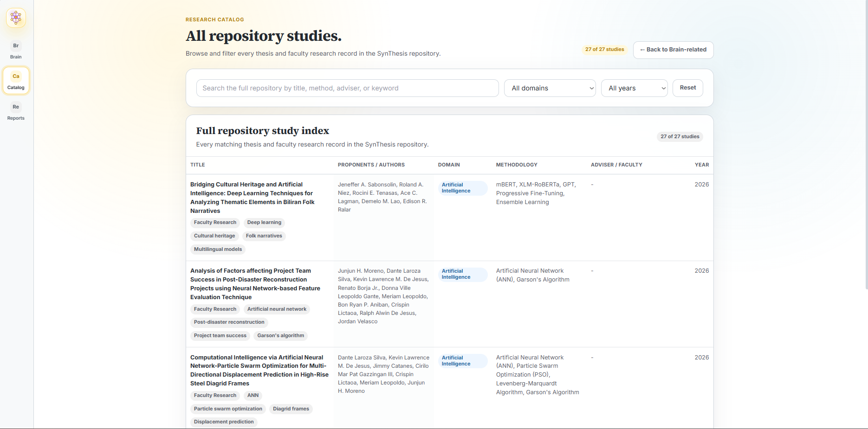The height and width of the screenshot is (429, 868).
Task: Click the DOMAIN column header
Action: (449, 165)
